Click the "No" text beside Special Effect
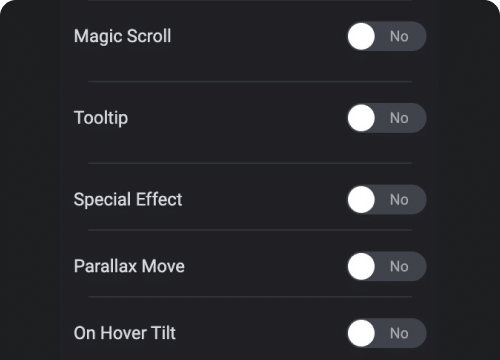The width and height of the screenshot is (500, 360). tap(399, 200)
